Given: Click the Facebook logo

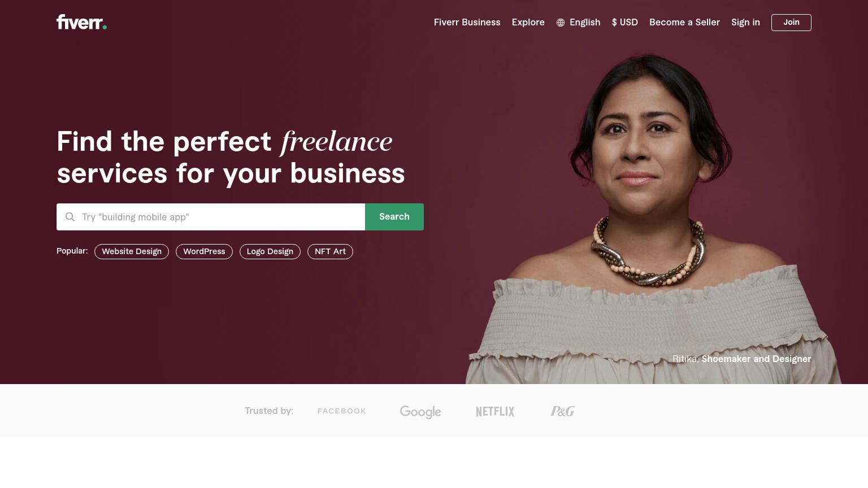Looking at the screenshot, I should [342, 411].
